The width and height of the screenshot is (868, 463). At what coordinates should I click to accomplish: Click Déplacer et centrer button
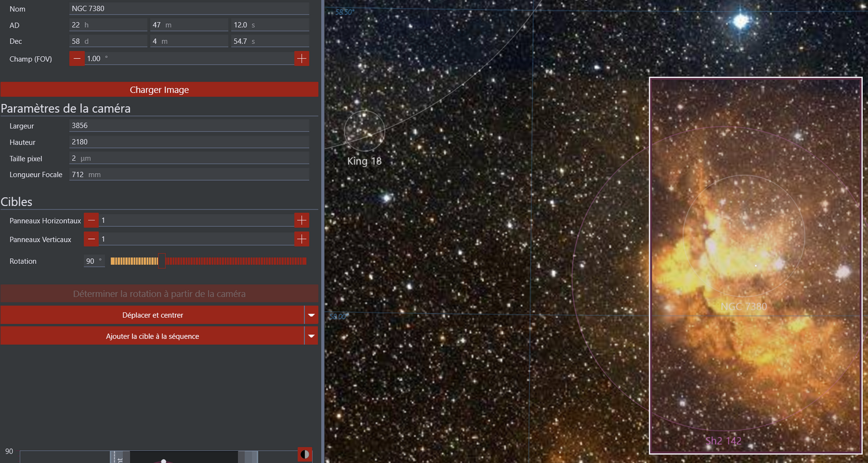(x=152, y=315)
